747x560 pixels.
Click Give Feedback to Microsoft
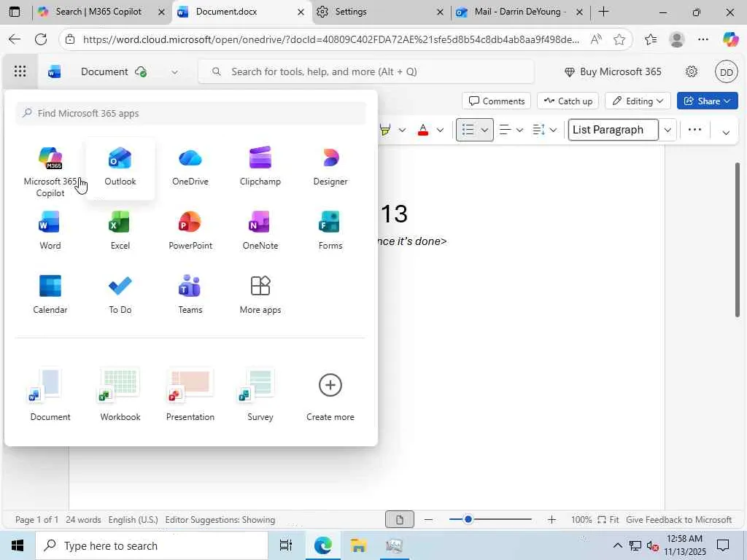click(679, 519)
